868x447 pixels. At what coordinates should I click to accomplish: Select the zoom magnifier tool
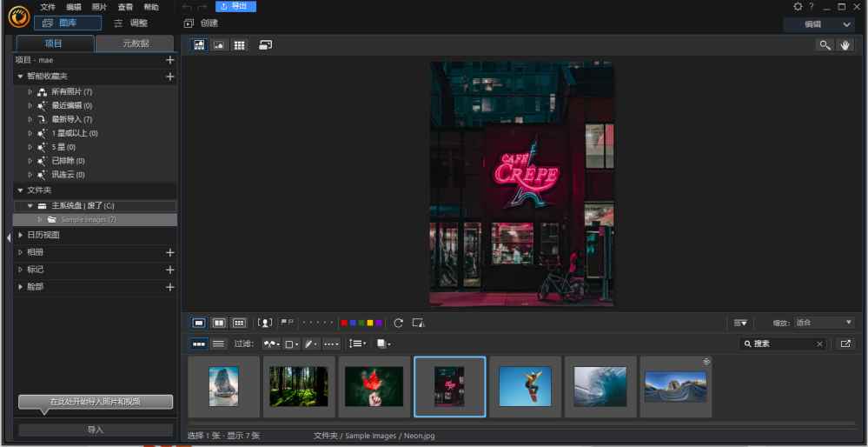click(x=825, y=45)
